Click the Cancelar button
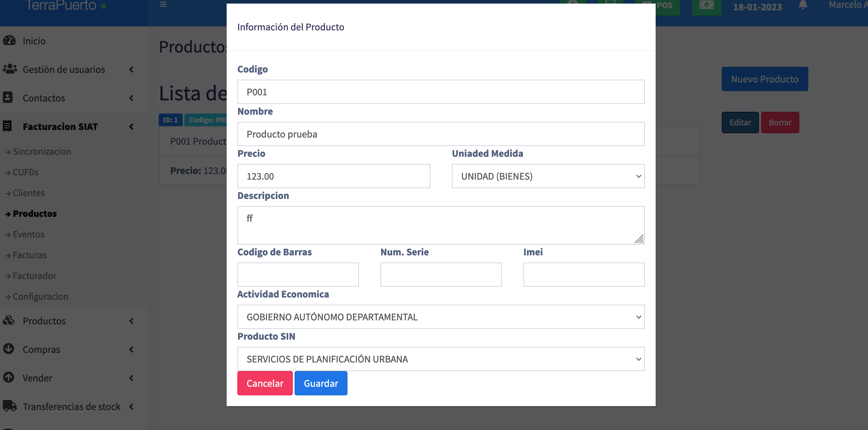The height and width of the screenshot is (430, 868). pyautogui.click(x=265, y=383)
